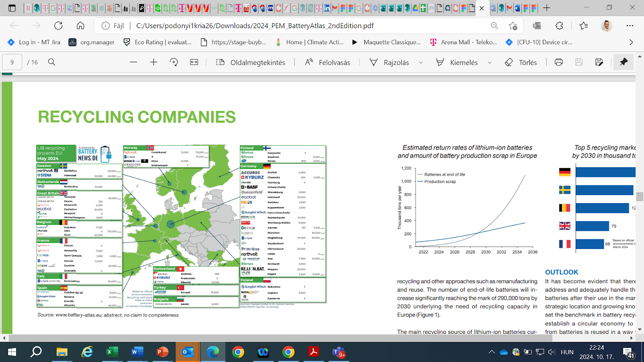Click the Save As icon
The width and height of the screenshot is (644, 362).
pyautogui.click(x=599, y=62)
